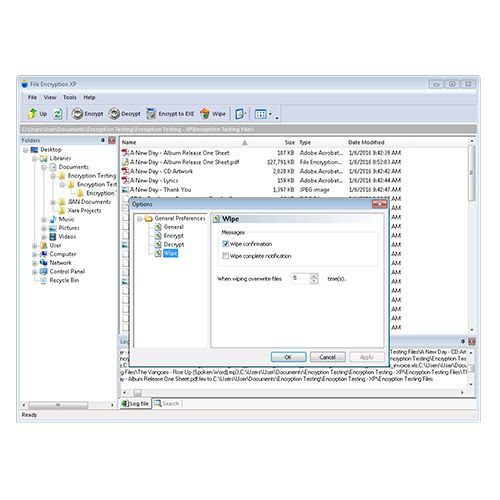
Task: Select Wipe in the preferences tree
Action: [170, 253]
